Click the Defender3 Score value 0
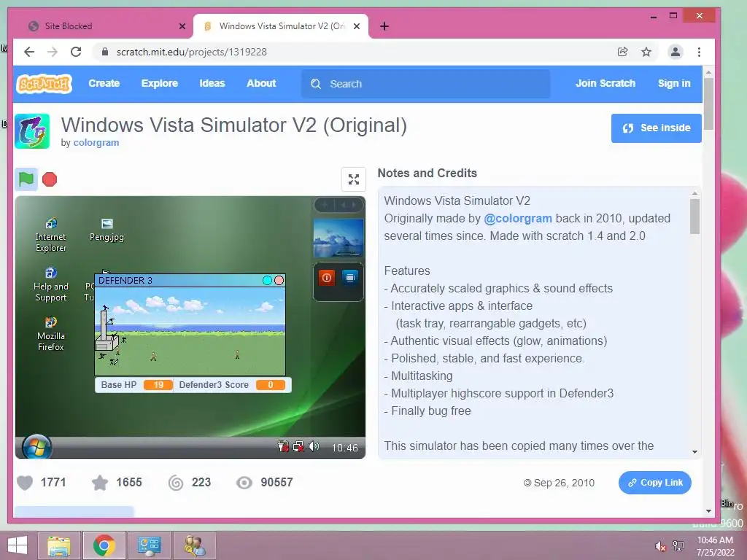Image resolution: width=747 pixels, height=560 pixels. tap(271, 385)
